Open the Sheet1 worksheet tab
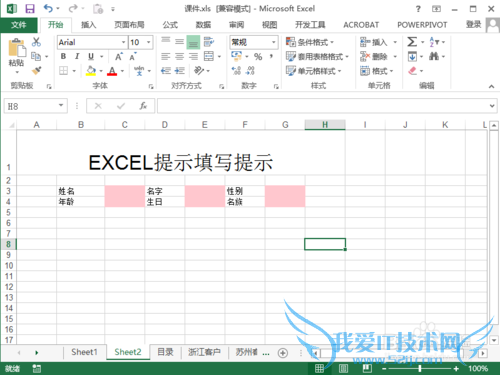The image size is (500, 375). pyautogui.click(x=84, y=352)
